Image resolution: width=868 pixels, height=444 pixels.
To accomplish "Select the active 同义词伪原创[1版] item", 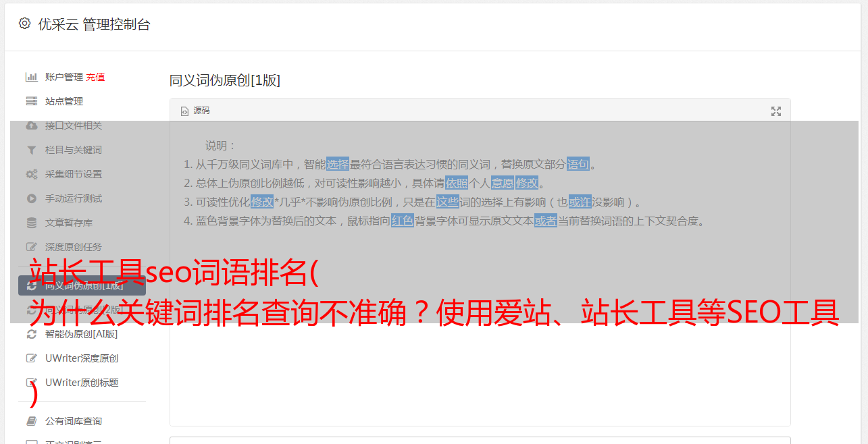I will click(82, 285).
